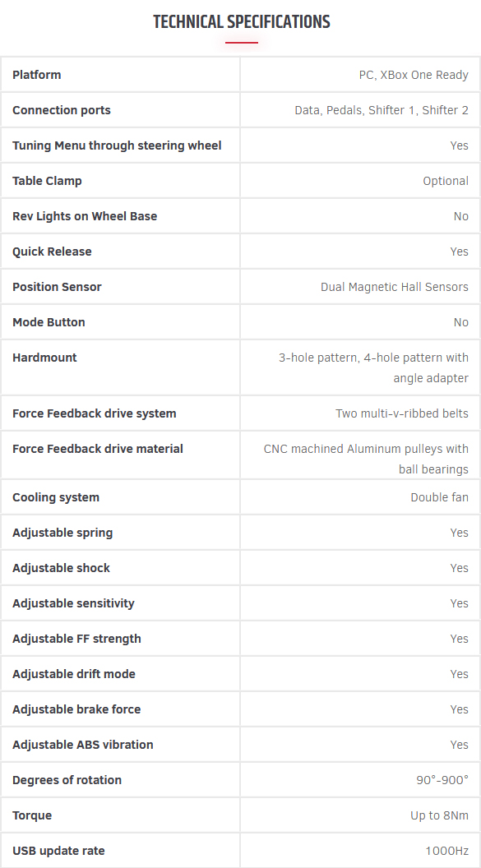This screenshot has width=481, height=868.
Task: Select the 1000Hz USB update rate value
Action: point(446,851)
